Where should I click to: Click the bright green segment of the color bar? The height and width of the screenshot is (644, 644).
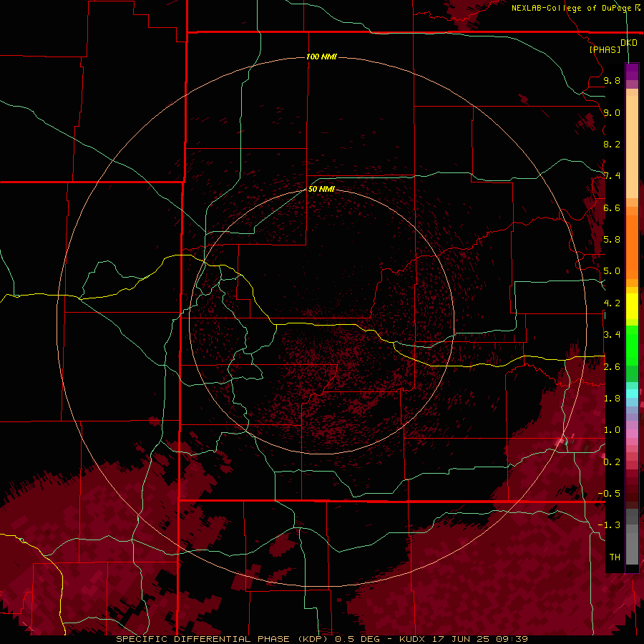632,345
